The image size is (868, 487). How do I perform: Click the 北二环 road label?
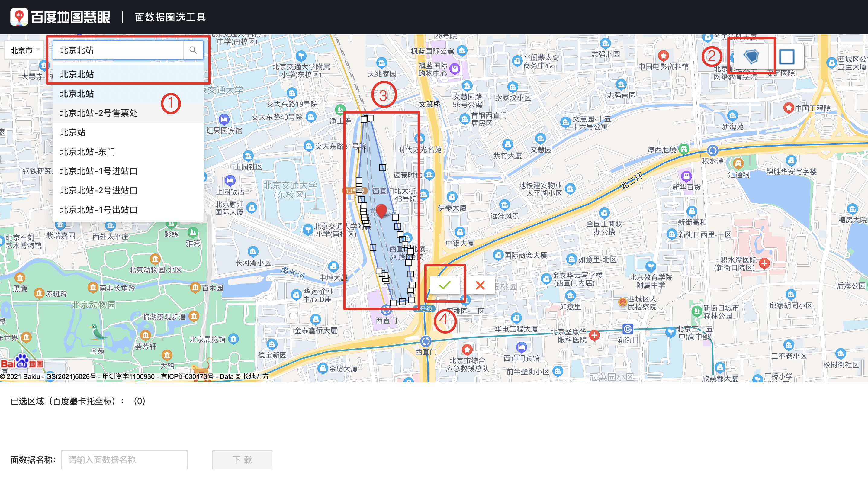click(632, 180)
